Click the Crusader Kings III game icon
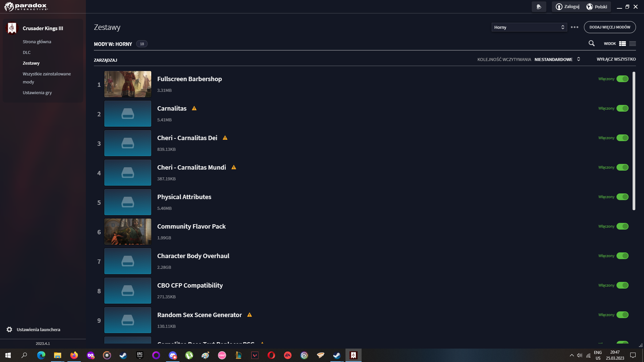This screenshot has height=362, width=644. (12, 28)
